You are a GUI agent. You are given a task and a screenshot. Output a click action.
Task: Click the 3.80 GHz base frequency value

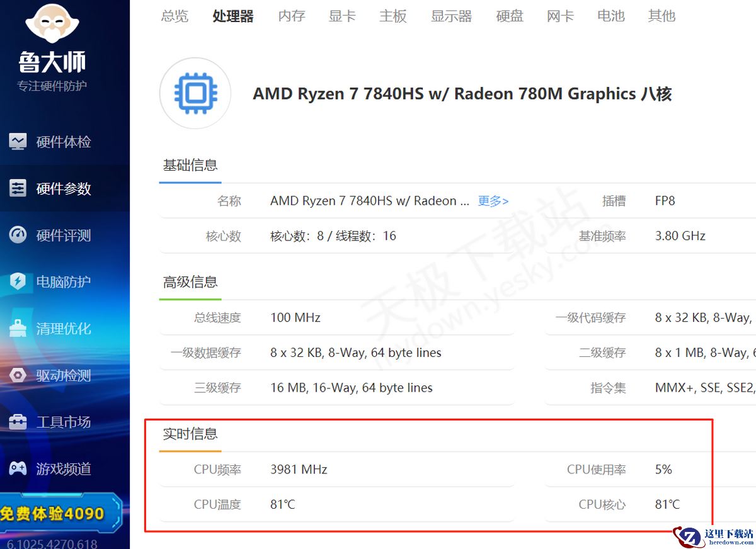[680, 236]
